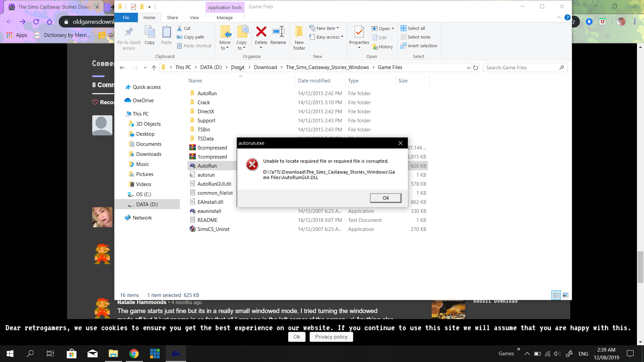Expand the address bar history dropdown

(x=468, y=68)
